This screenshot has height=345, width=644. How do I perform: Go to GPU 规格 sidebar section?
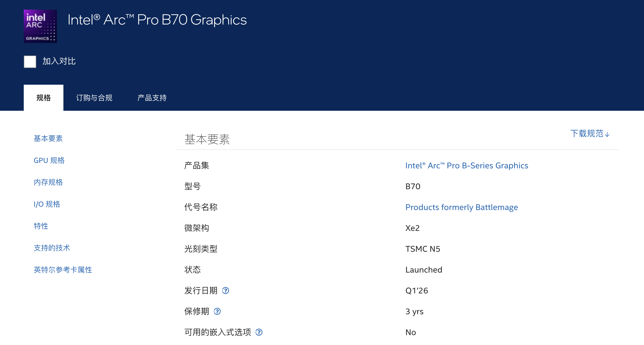(49, 161)
